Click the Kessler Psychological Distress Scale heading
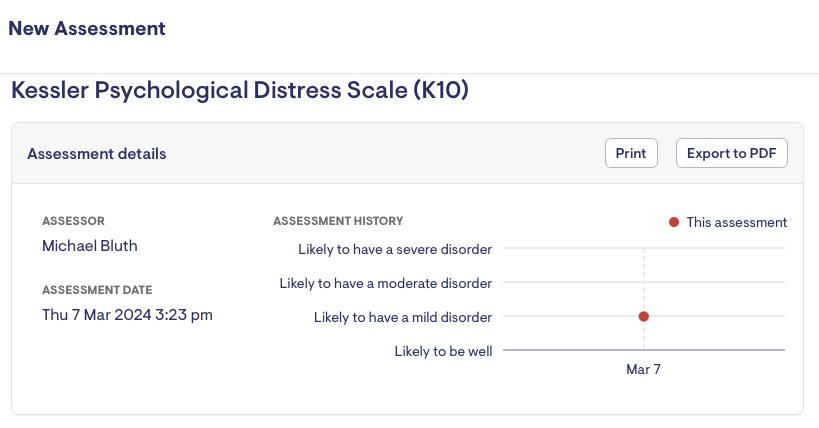Screen dimensions: 819x428 (240, 91)
